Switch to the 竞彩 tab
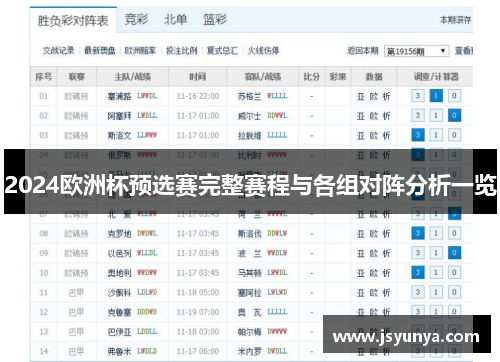This screenshot has height=362, width=500. click(136, 19)
